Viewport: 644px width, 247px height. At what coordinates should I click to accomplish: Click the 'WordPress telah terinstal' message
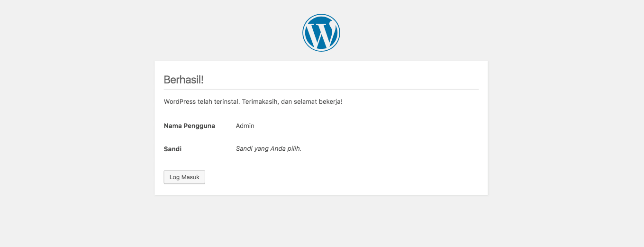click(x=253, y=102)
